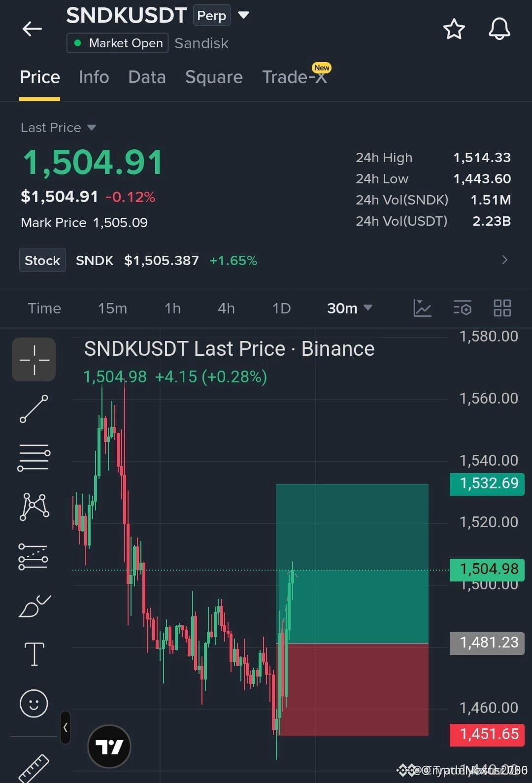Click the Mark Price 1,505.09 text
Image resolution: width=532 pixels, height=783 pixels.
tap(84, 223)
